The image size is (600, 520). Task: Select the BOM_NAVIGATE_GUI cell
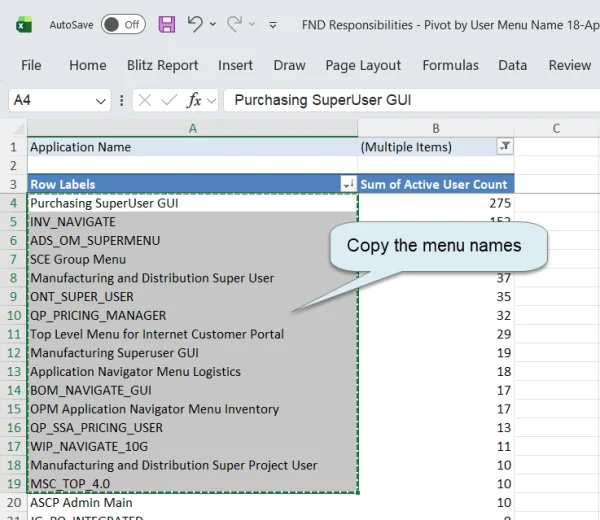tap(192, 390)
